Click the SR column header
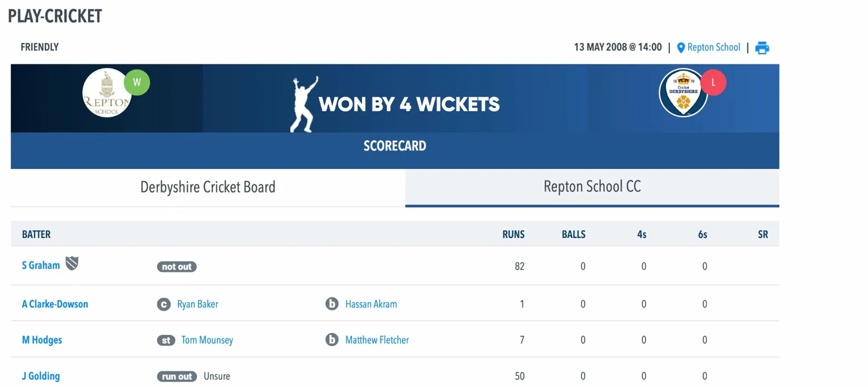 (x=763, y=234)
